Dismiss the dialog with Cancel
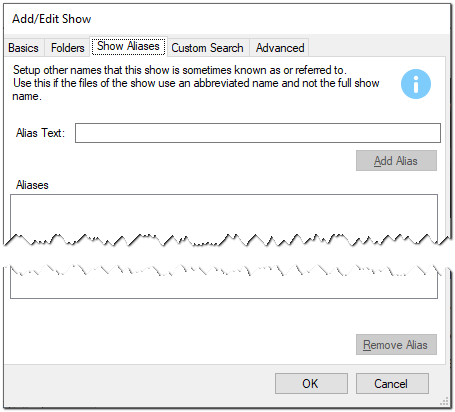 click(x=392, y=383)
